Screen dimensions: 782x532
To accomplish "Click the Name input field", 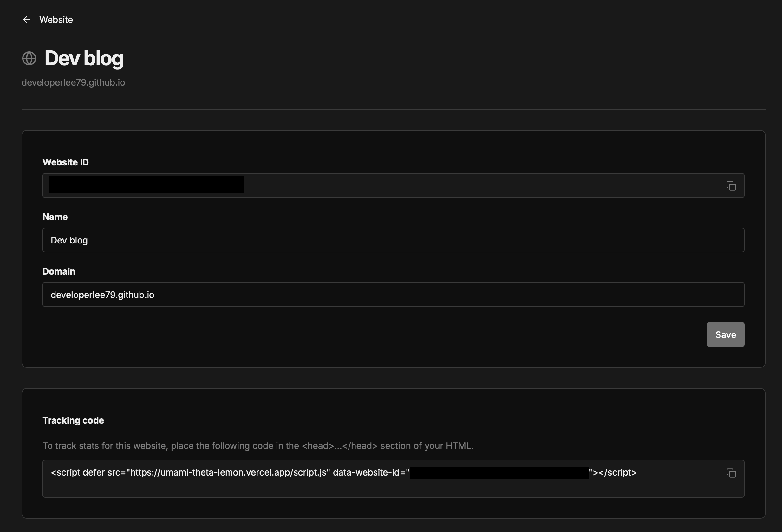I will 393,240.
